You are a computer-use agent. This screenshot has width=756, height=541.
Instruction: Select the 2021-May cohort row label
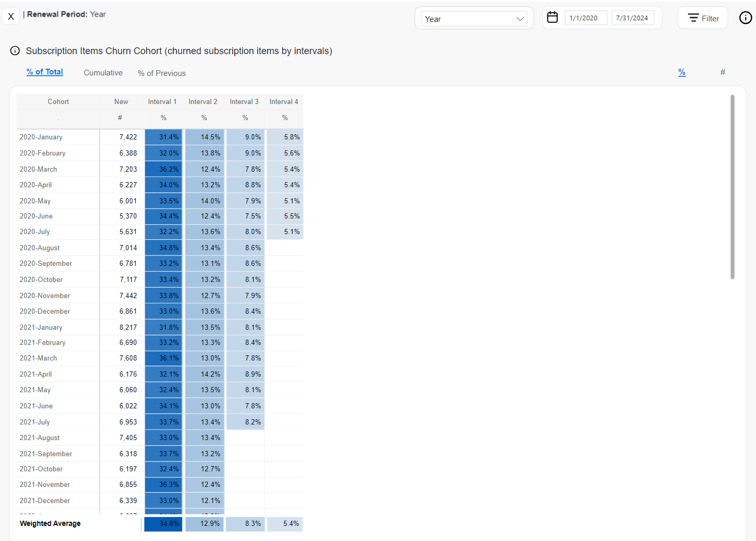[x=35, y=390]
